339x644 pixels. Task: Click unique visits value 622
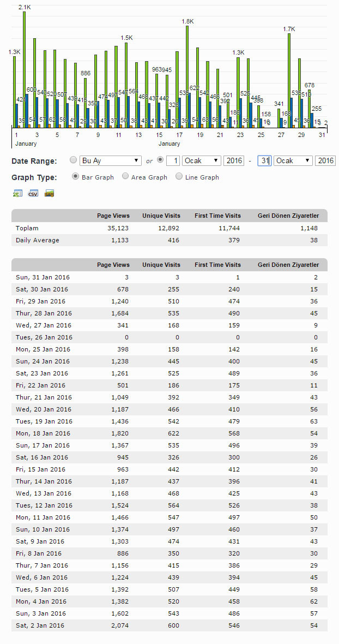click(x=173, y=433)
